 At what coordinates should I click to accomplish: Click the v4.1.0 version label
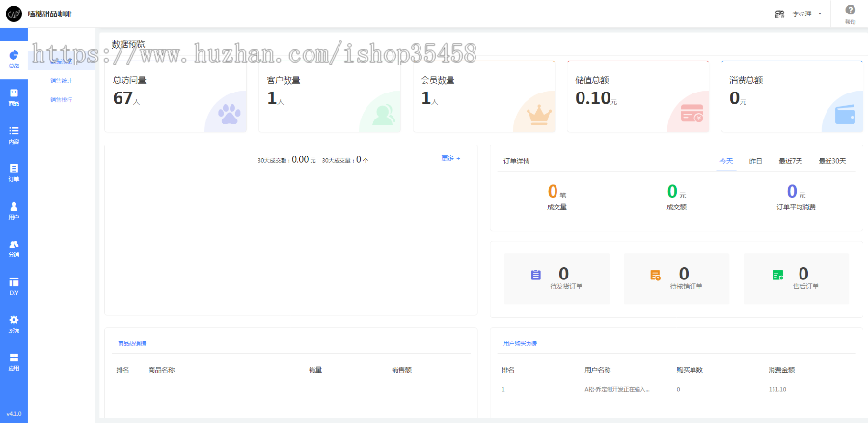(14, 413)
